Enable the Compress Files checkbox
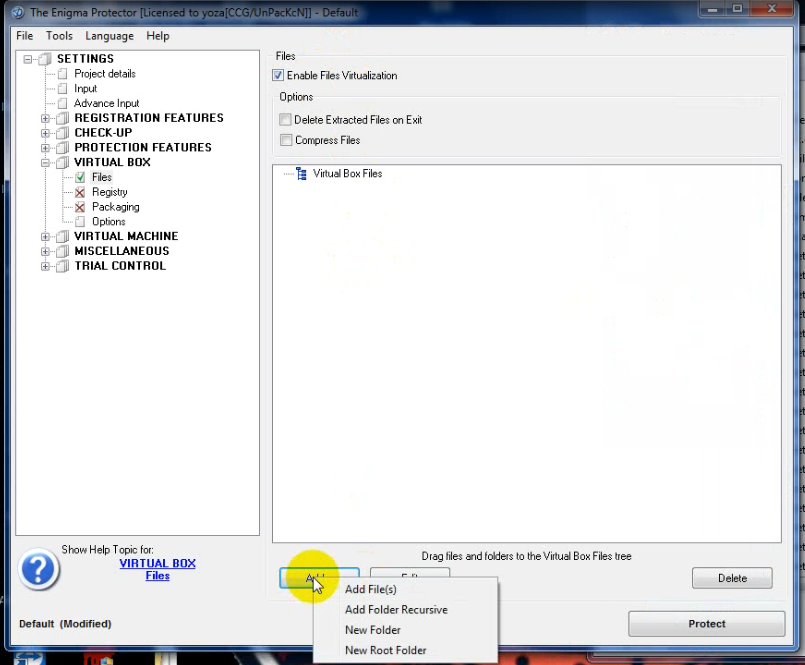This screenshot has width=805, height=665. 286,140
